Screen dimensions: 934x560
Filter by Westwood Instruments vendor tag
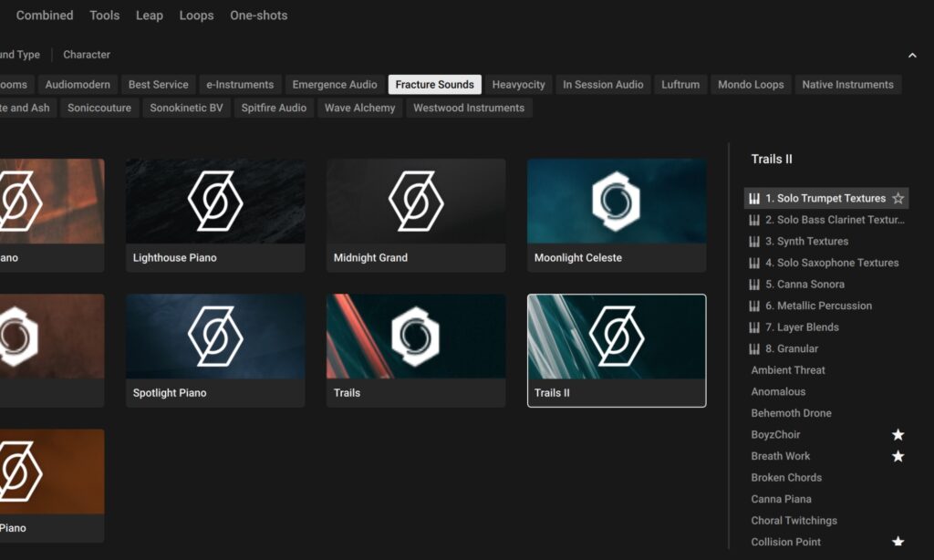point(469,108)
